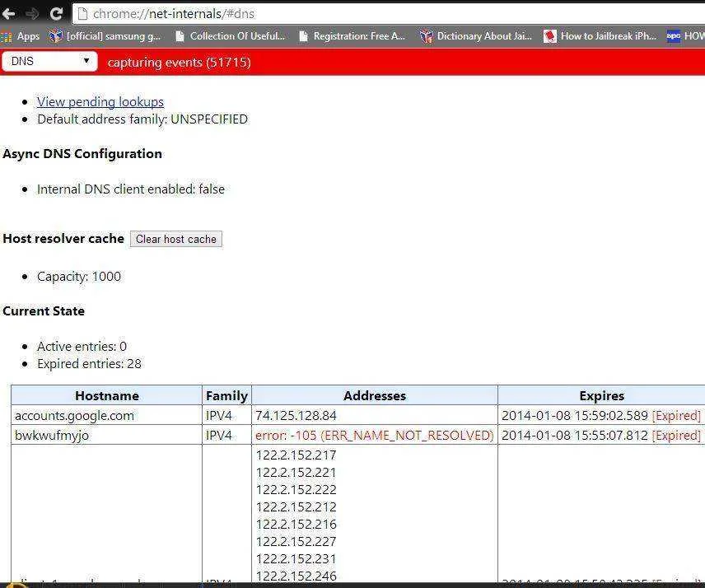Open the apc 'HOW' bookmark
Viewport: 705px width, 588px height.
686,36
